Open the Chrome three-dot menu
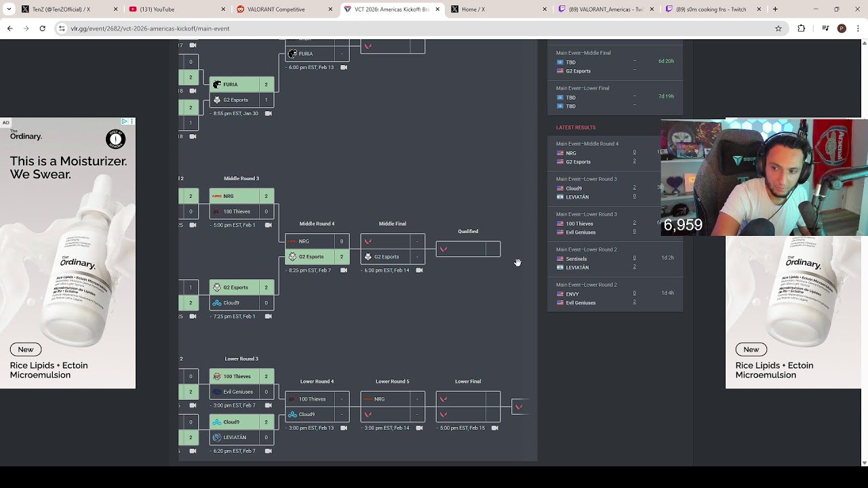Image resolution: width=868 pixels, height=488 pixels. coord(858,28)
